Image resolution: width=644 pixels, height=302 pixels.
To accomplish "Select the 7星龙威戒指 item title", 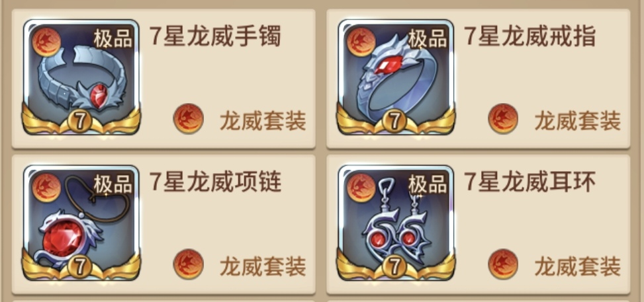I will click(529, 36).
